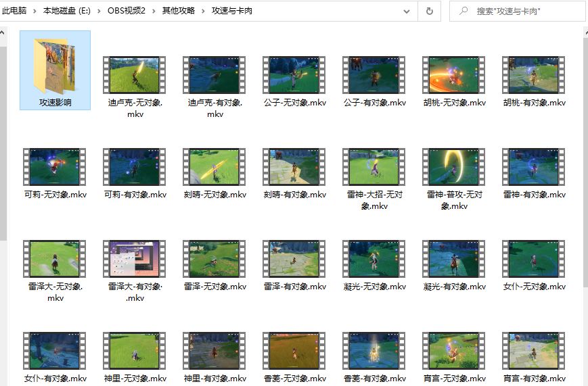Image resolution: width=588 pixels, height=386 pixels.
Task: Select video thumbnail 迪卢克-无对象.mkv
Action: click(134, 75)
